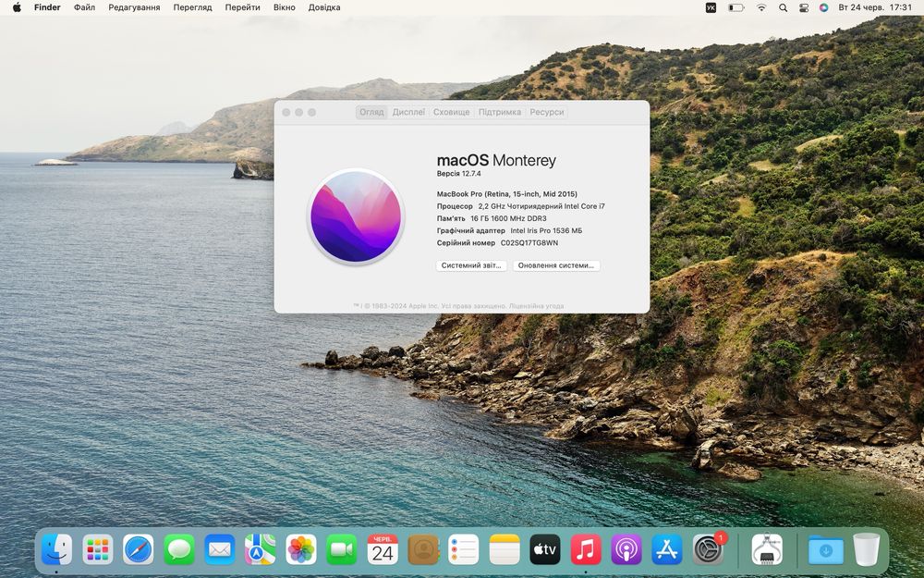Open Launchpad in the Dock
This screenshot has height=578, width=924.
tap(97, 549)
